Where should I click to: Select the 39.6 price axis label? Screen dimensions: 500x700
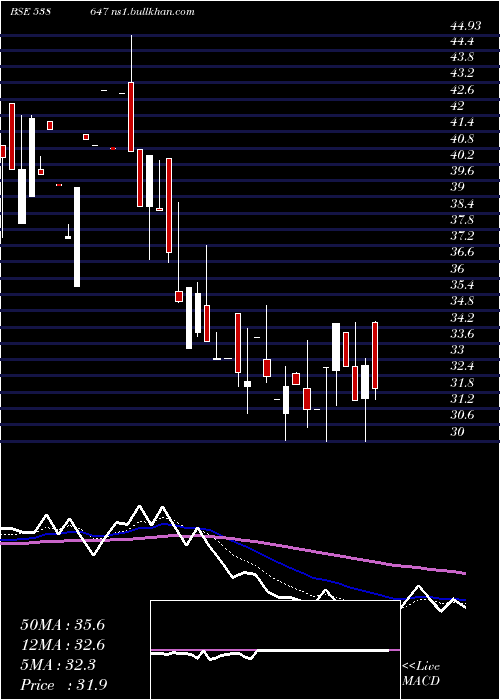click(x=462, y=171)
